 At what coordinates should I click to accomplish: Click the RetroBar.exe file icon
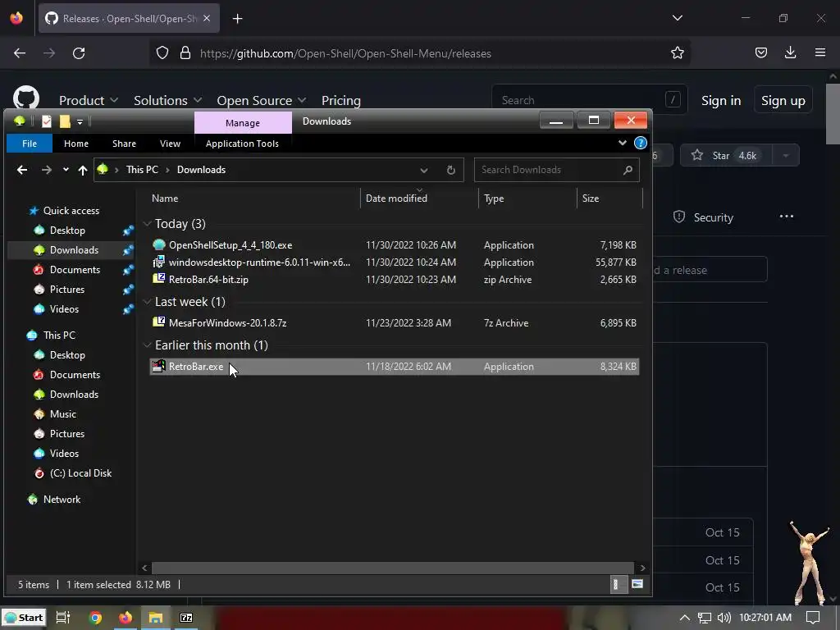158,367
